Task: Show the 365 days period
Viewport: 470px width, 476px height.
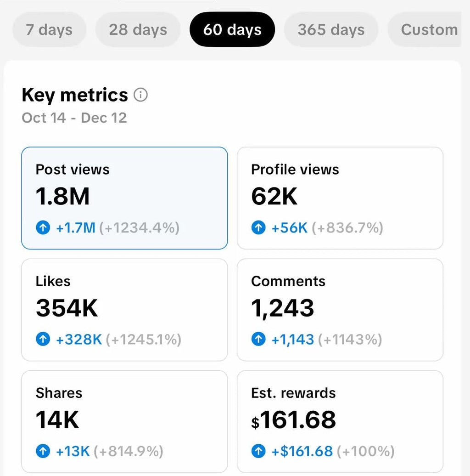Action: [x=331, y=29]
